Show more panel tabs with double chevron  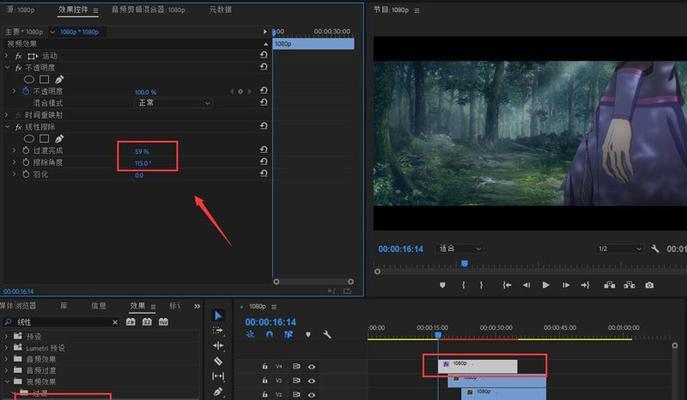click(x=197, y=306)
